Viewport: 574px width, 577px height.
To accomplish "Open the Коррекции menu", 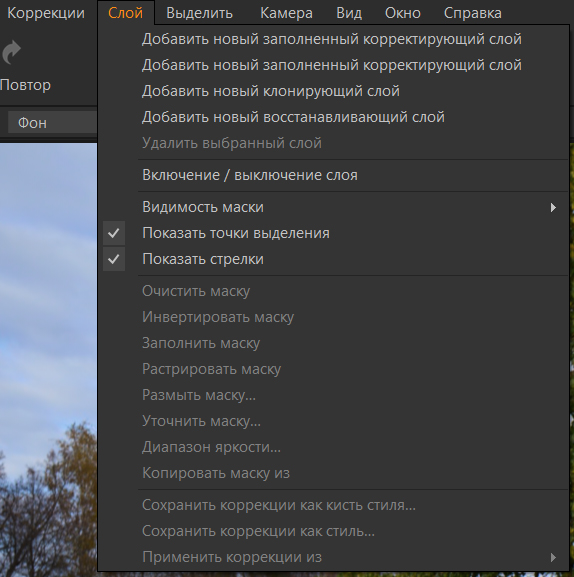I will (46, 13).
